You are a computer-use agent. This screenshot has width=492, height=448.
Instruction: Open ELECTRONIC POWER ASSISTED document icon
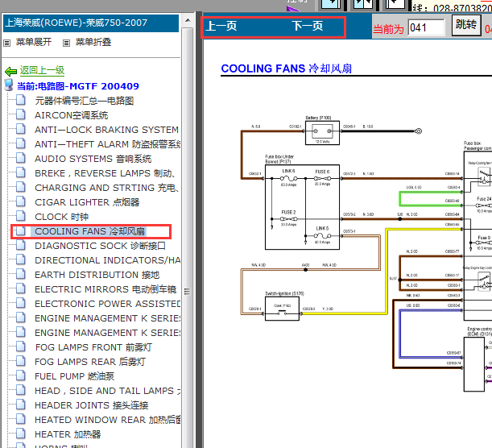pyautogui.click(x=21, y=303)
